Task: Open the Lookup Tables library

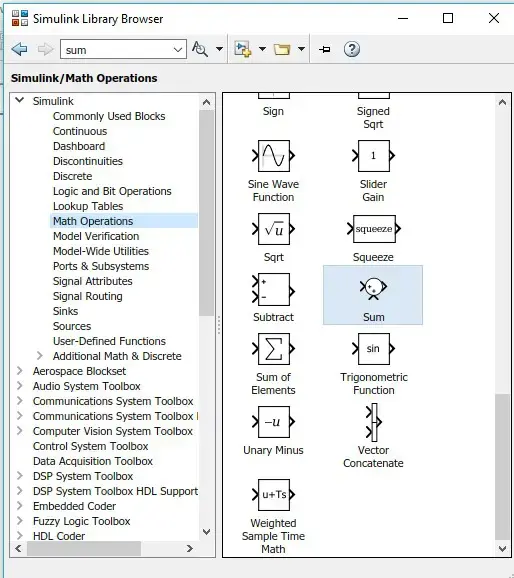Action: 88,206
